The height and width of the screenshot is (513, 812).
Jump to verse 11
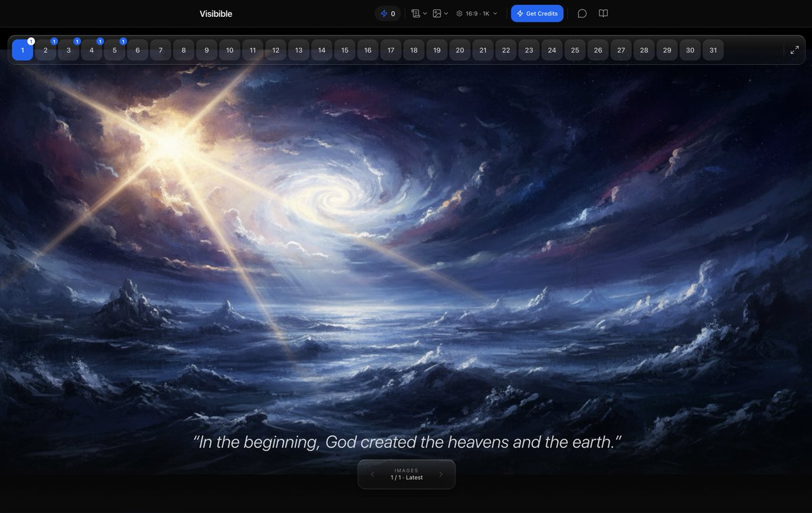(252, 50)
